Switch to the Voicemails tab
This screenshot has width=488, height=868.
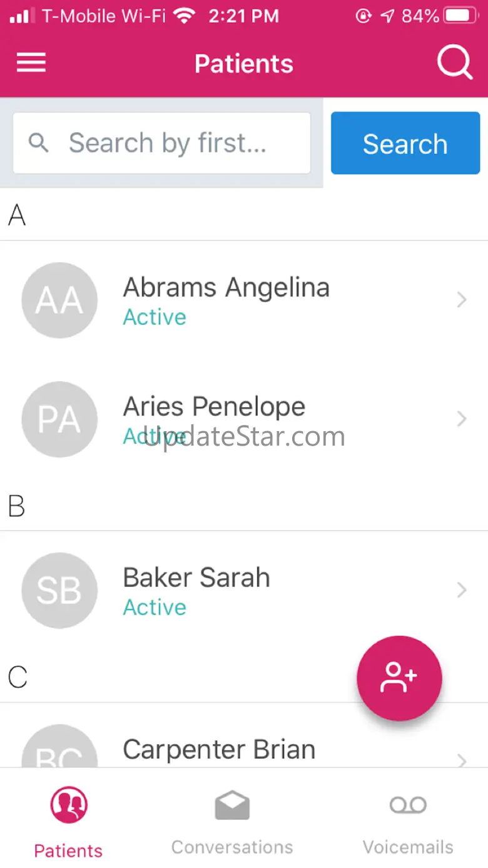point(408,820)
